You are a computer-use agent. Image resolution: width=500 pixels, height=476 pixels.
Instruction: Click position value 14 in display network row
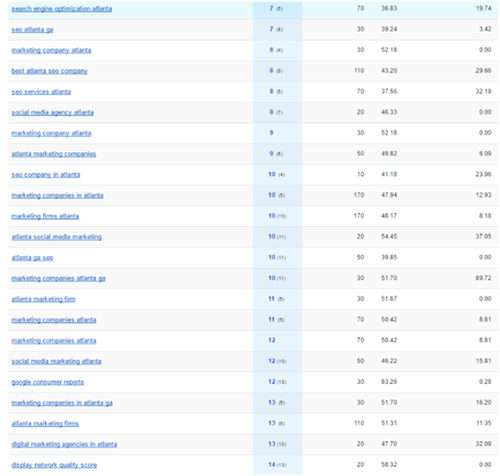[x=272, y=465]
